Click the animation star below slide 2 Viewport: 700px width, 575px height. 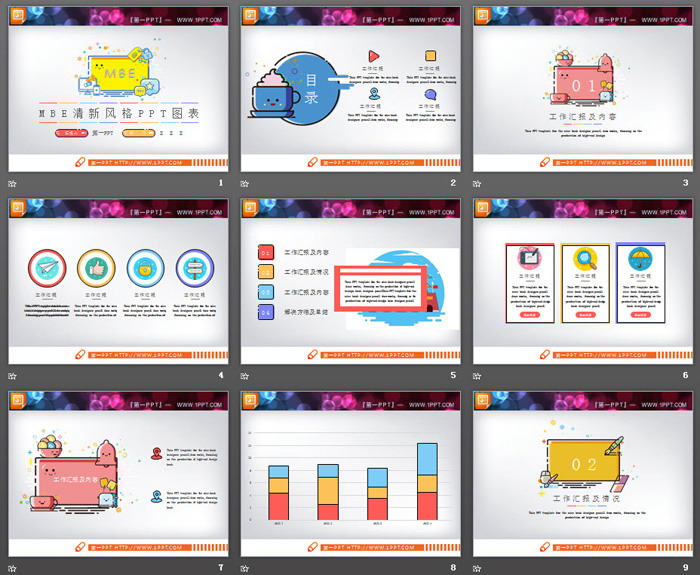tap(245, 183)
